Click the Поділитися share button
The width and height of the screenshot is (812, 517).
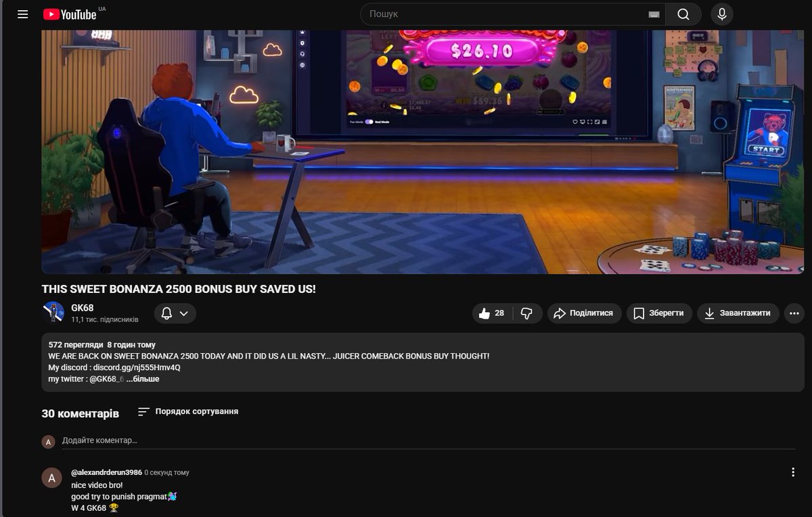584,313
